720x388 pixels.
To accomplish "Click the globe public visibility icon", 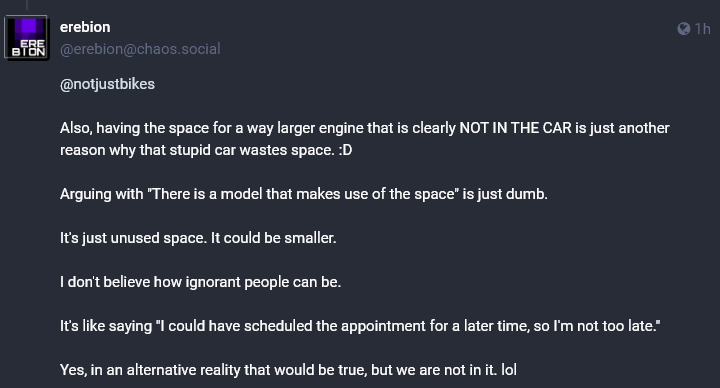I will 683,29.
